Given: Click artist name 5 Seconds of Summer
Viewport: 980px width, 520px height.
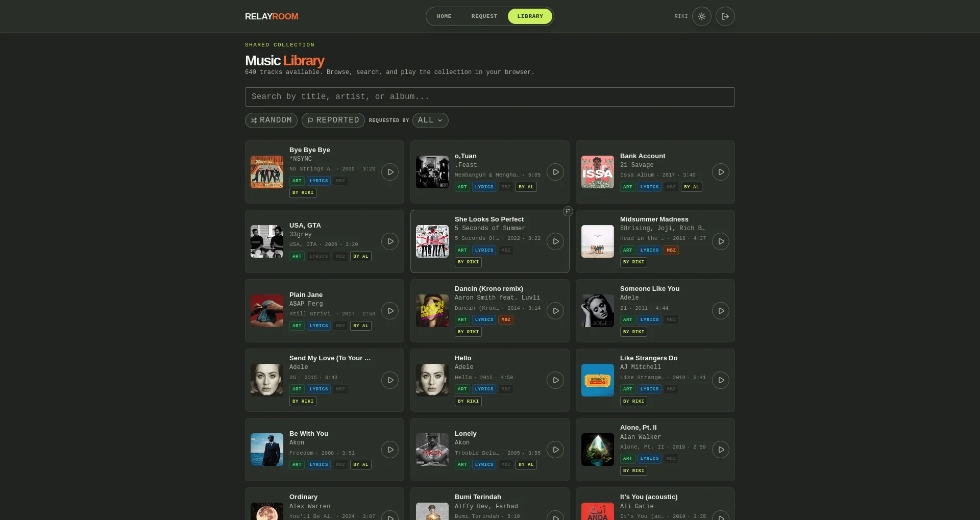Looking at the screenshot, I should pyautogui.click(x=490, y=229).
